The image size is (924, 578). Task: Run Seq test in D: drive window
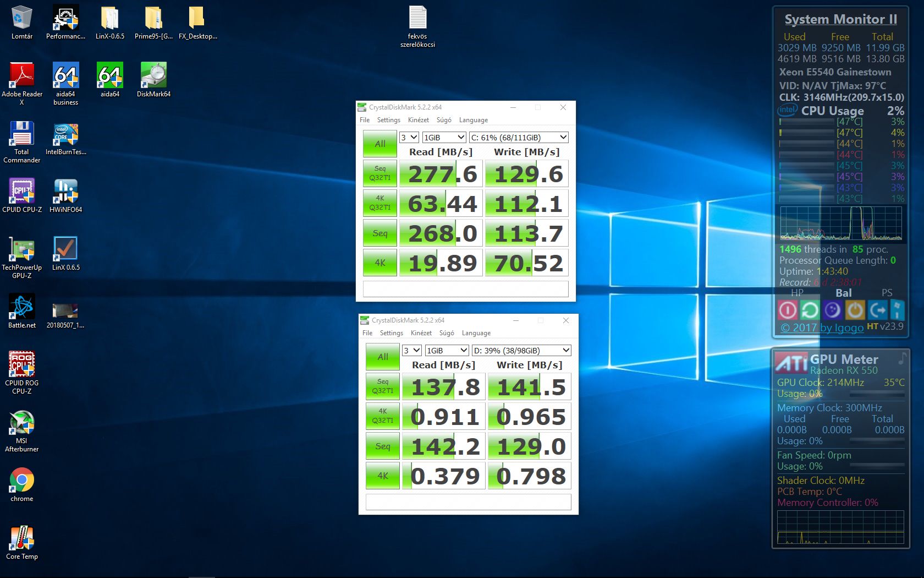383,446
